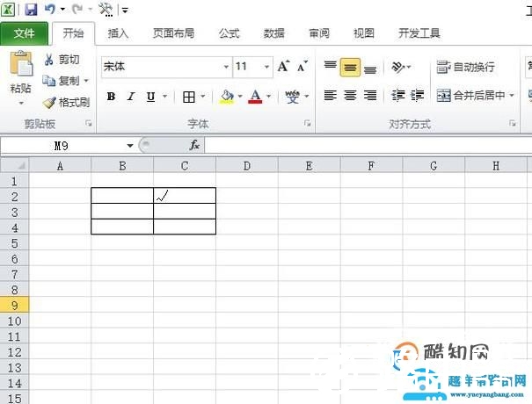
Task: Set middle vertical alignment
Action: (x=350, y=67)
